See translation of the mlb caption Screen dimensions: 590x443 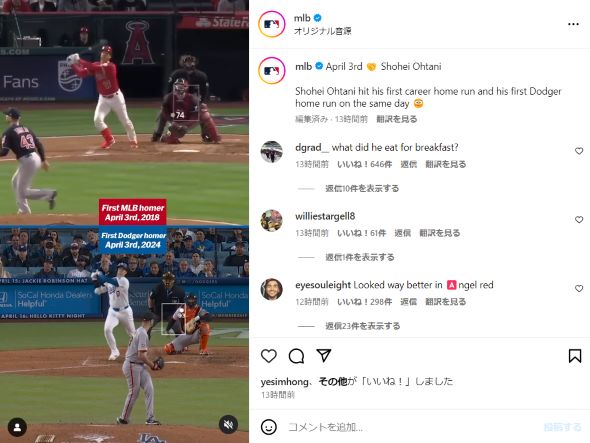point(397,119)
